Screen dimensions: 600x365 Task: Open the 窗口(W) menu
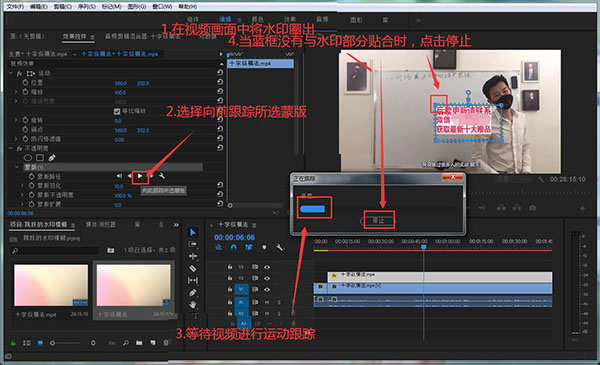[x=162, y=7]
